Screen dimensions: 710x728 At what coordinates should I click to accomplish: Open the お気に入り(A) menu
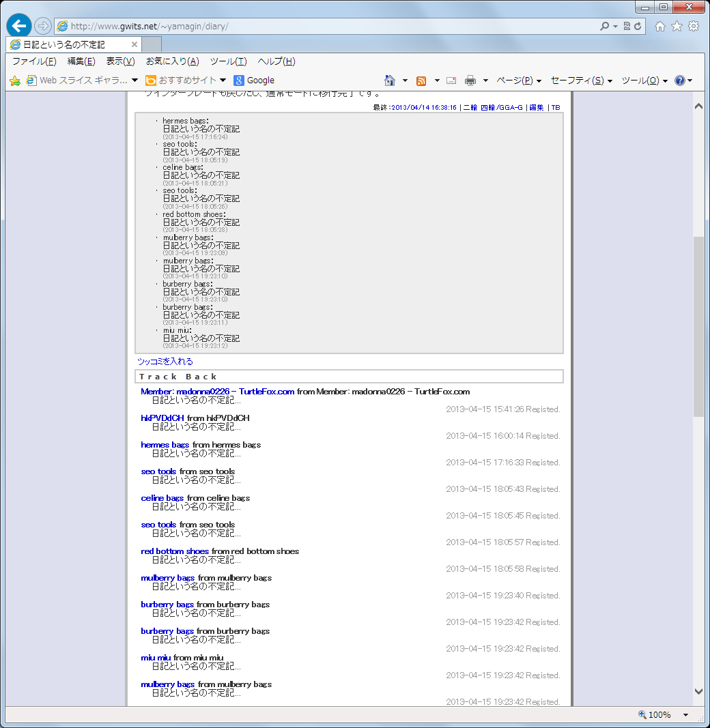coord(172,61)
